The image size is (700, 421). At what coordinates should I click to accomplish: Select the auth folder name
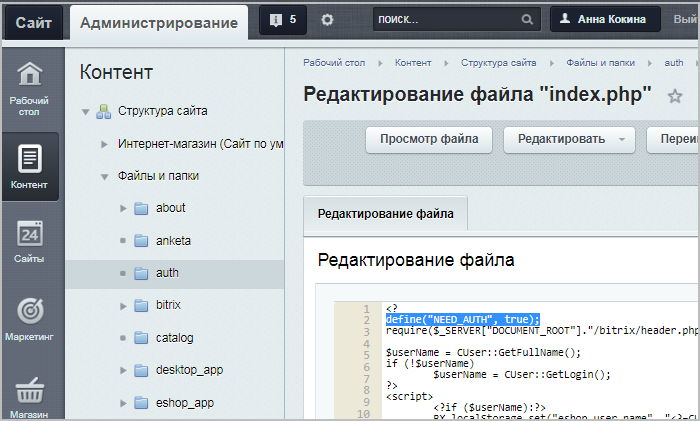(x=167, y=273)
